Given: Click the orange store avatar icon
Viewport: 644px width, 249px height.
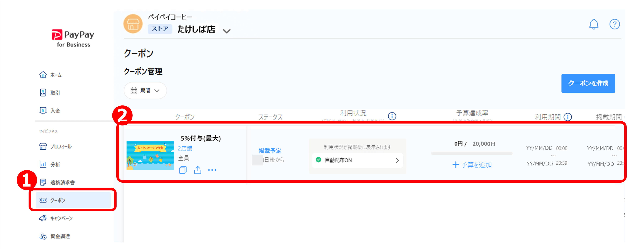Looking at the screenshot, I should point(133,24).
